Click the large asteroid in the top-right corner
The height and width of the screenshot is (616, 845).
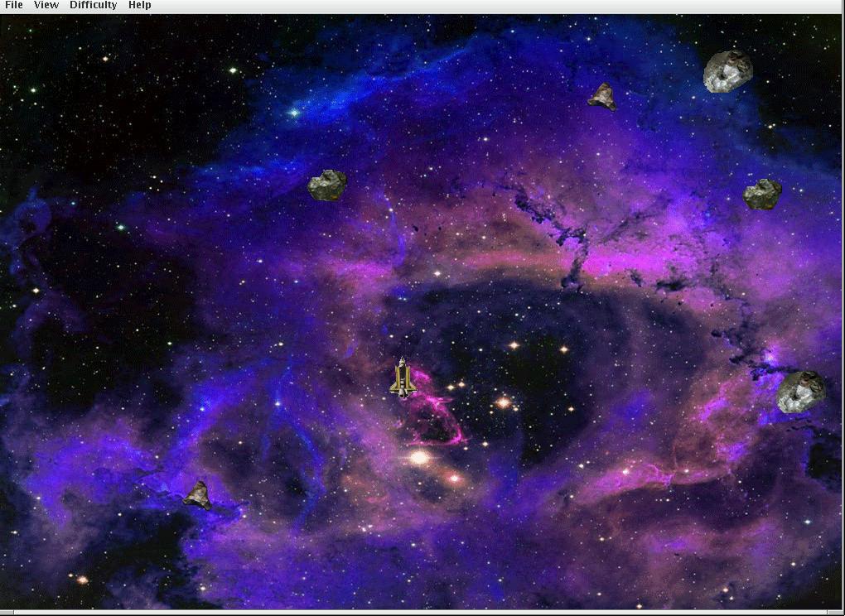727,71
